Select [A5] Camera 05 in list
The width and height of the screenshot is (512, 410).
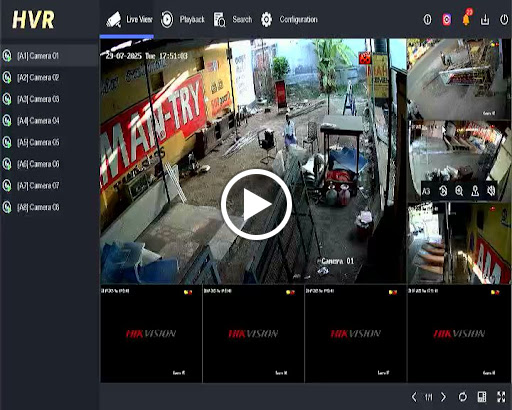coord(49,142)
